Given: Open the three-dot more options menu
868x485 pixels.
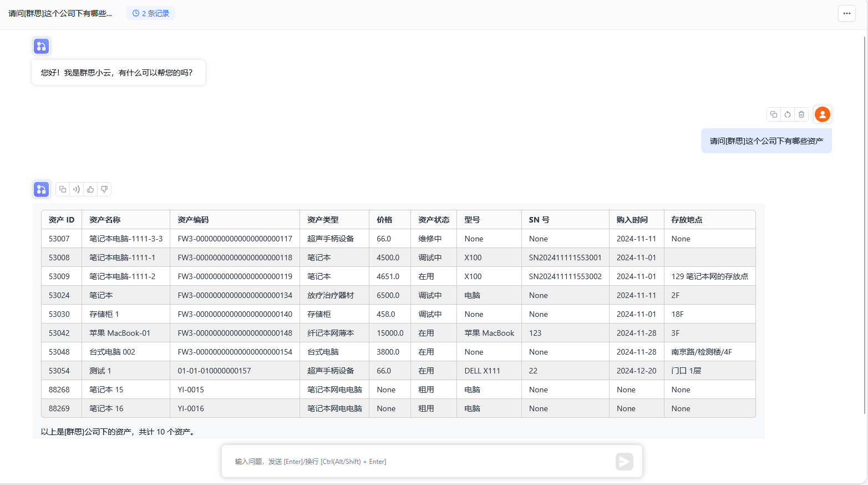Looking at the screenshot, I should coord(846,13).
